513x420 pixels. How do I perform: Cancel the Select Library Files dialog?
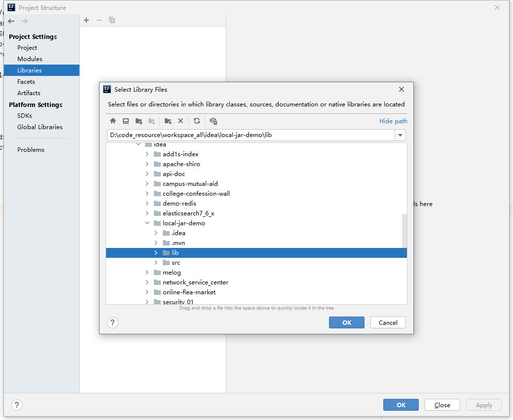(x=388, y=322)
